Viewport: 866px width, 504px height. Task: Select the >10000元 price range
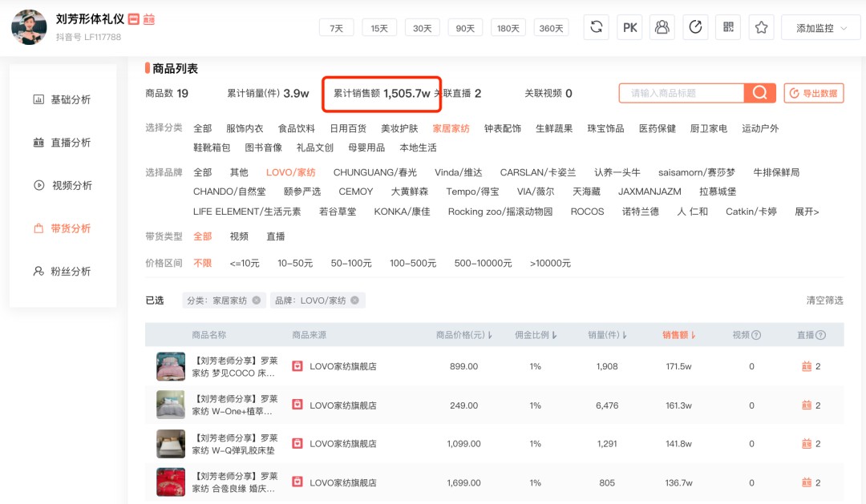point(551,264)
